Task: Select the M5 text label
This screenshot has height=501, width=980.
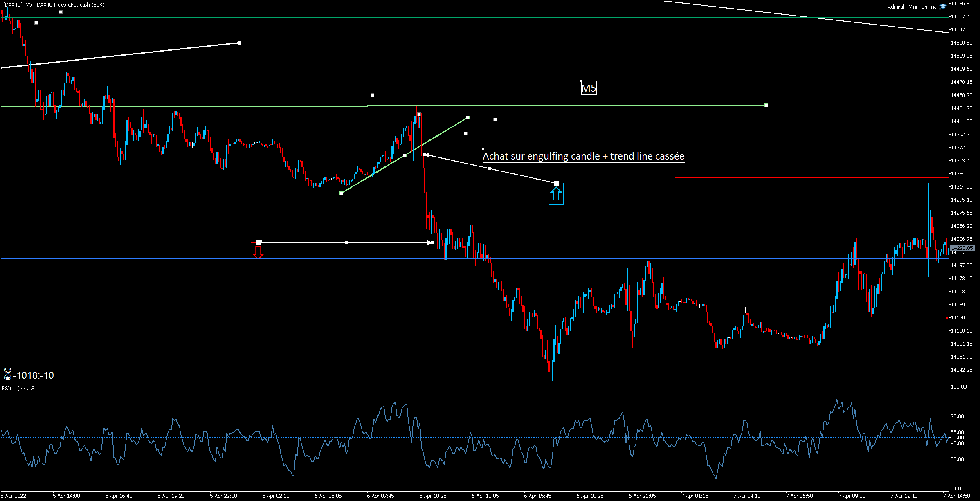Action: (589, 88)
